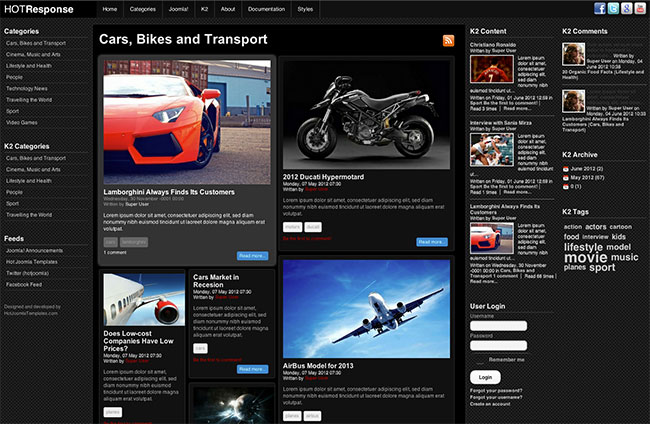The image size is (650, 424).
Task: Open Lifestyle and Health in K2 Categories
Action: (29, 181)
